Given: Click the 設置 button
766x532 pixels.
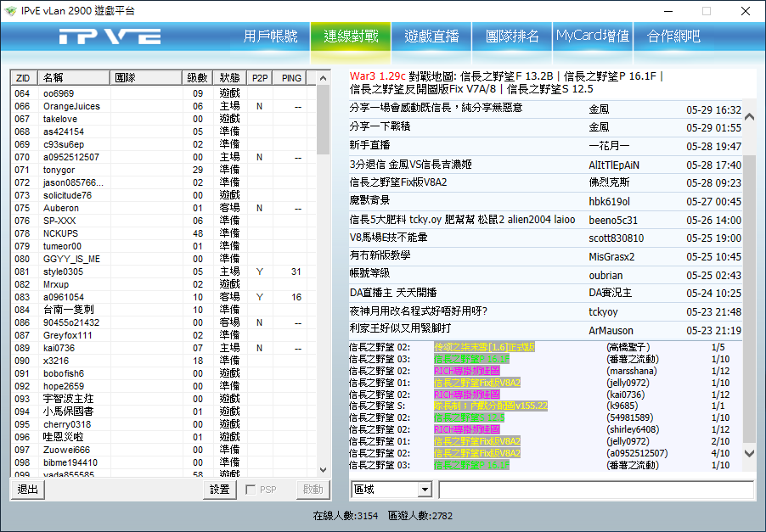Looking at the screenshot, I should 220,490.
